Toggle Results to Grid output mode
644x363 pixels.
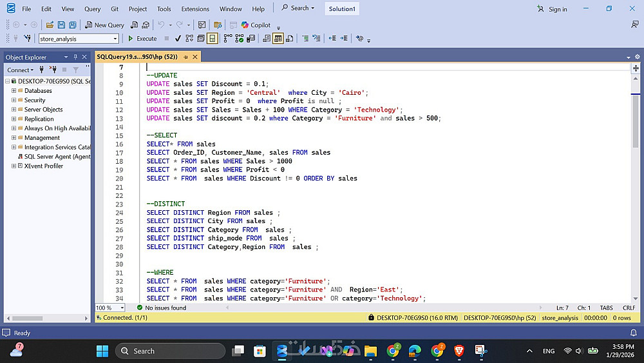coord(278,39)
